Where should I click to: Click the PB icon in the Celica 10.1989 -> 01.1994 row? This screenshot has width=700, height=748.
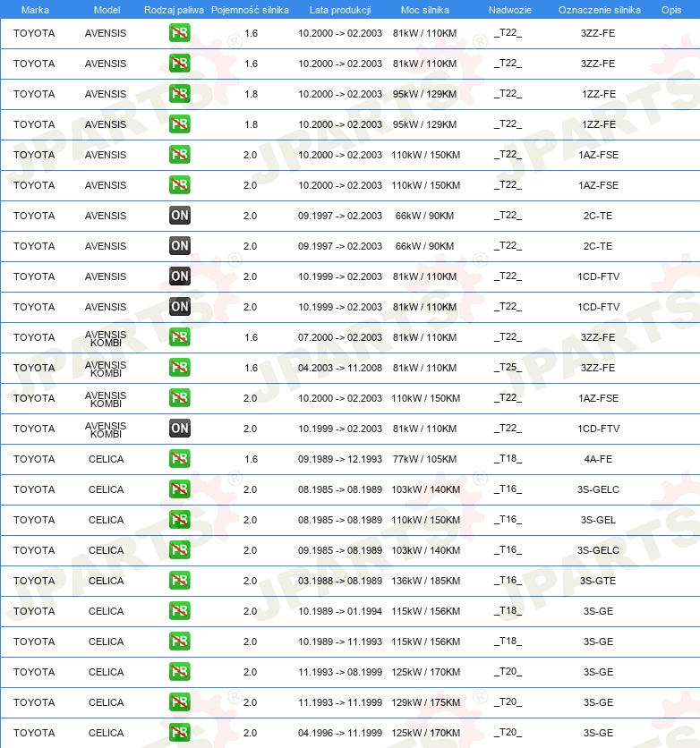pos(179,611)
